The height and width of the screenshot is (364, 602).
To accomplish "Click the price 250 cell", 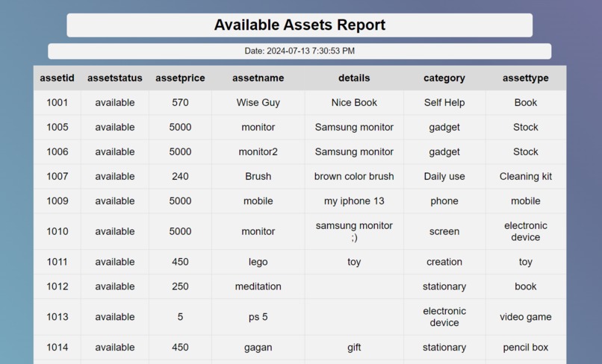I will click(x=180, y=286).
